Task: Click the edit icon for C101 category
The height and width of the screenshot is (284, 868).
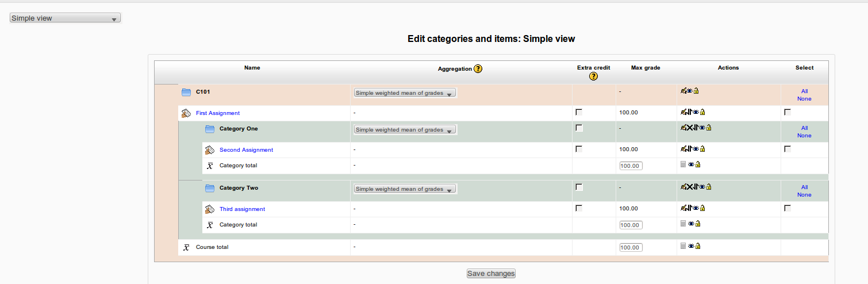Action: (x=683, y=91)
